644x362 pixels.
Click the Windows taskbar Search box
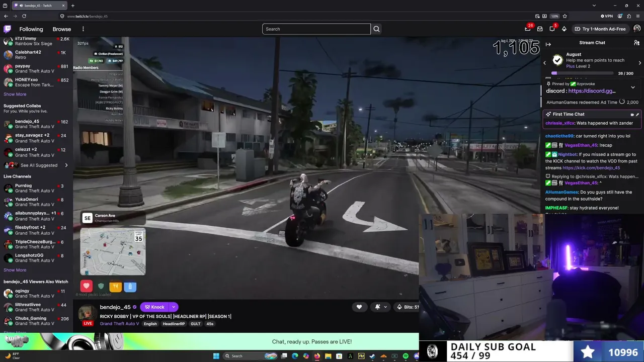251,356
